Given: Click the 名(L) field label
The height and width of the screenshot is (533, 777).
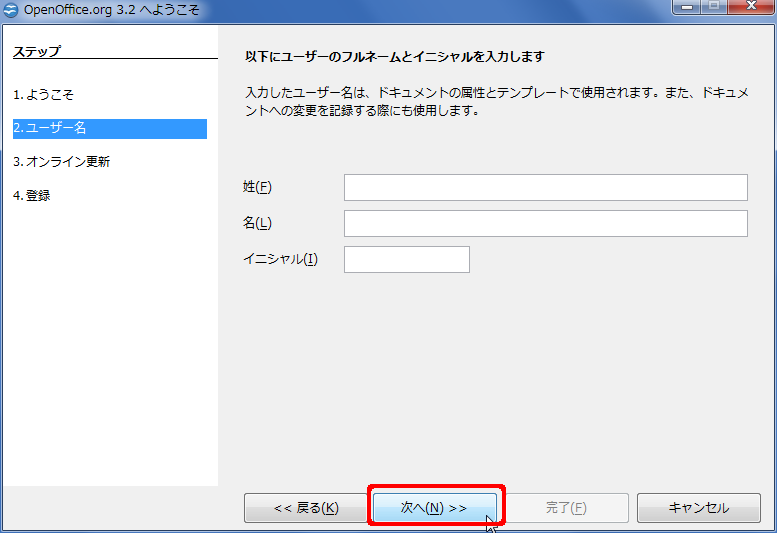Looking at the screenshot, I should (257, 223).
